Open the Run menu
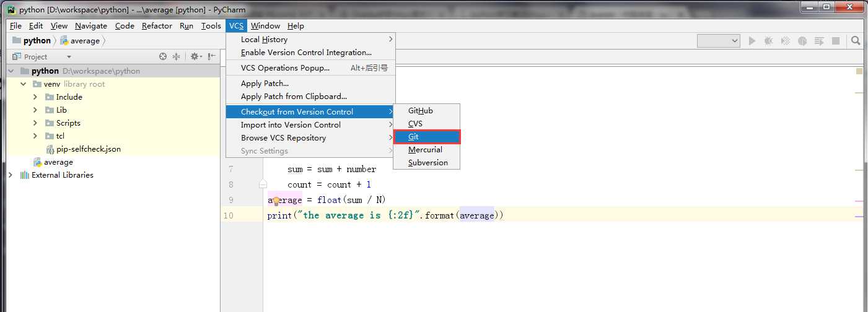Viewport: 868px width, 312px height. click(x=186, y=26)
